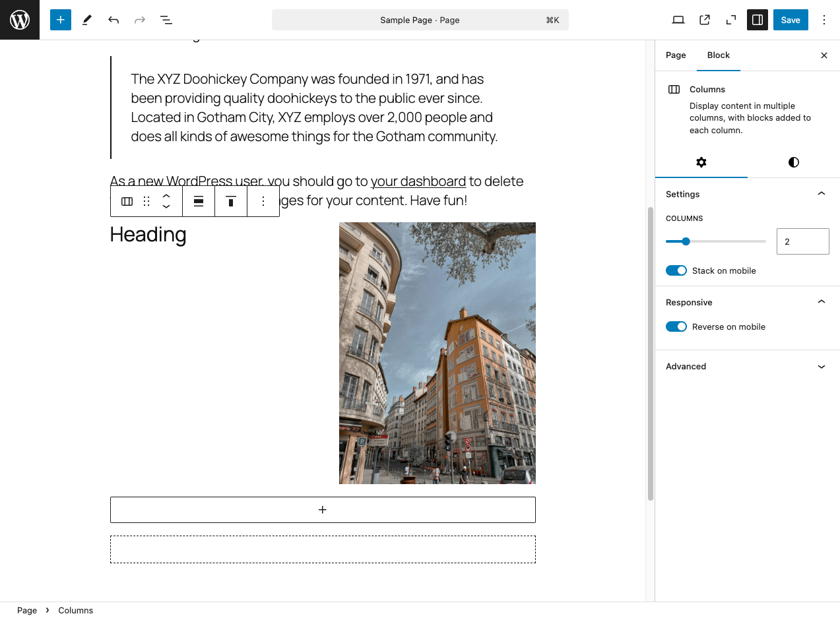The width and height of the screenshot is (840, 618).
Task: Select Page in the bottom breadcrumb
Action: 27,610
